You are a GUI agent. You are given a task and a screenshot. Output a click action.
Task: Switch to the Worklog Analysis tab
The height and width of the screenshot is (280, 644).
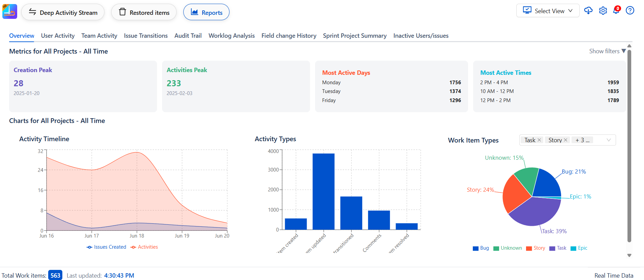(232, 36)
